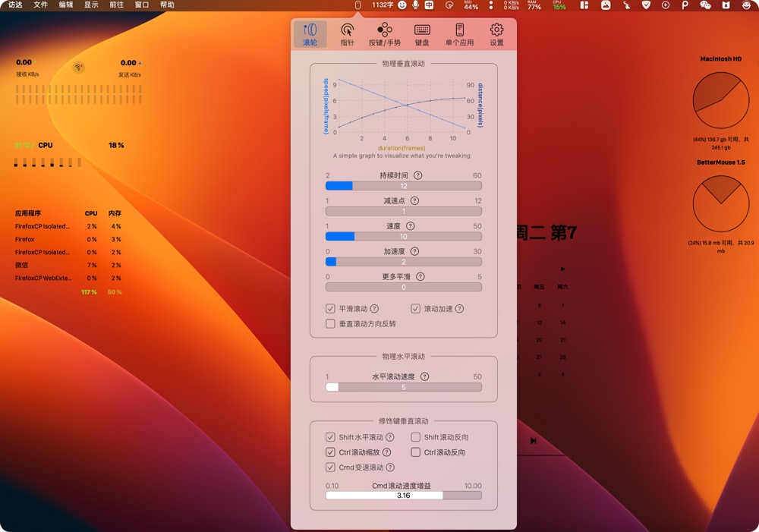Uncheck the Ctrl滚动缩放 option
The height and width of the screenshot is (532, 759).
click(x=330, y=452)
